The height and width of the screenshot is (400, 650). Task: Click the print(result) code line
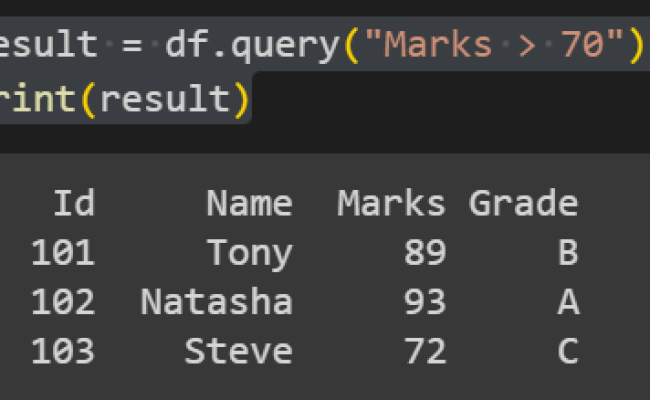[124, 99]
